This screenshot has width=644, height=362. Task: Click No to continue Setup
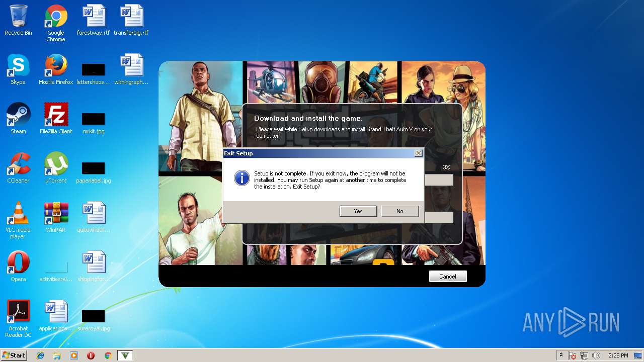(x=400, y=211)
